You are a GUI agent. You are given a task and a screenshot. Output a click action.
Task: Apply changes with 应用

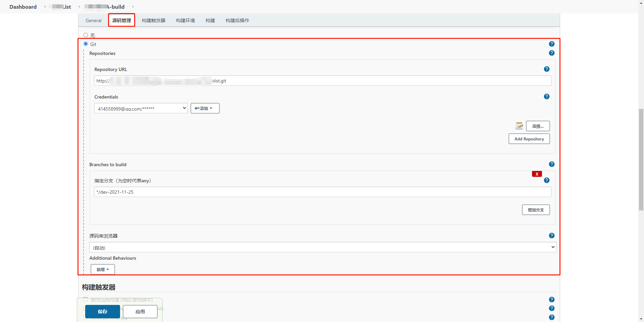[x=140, y=312]
